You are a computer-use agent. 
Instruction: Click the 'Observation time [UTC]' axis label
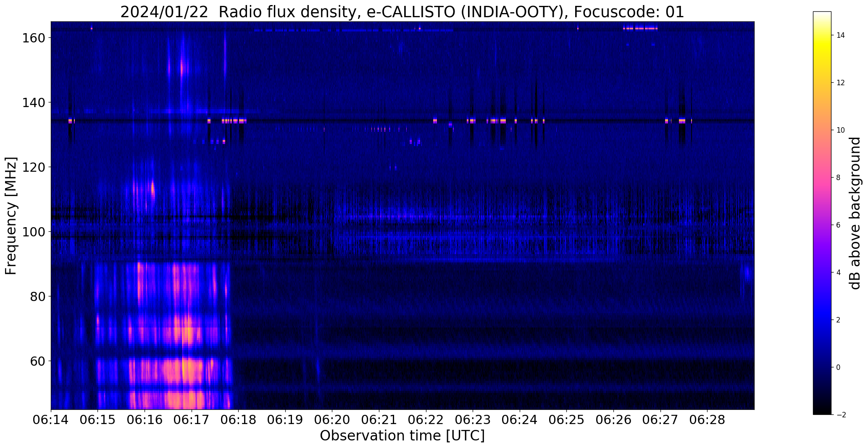[402, 436]
